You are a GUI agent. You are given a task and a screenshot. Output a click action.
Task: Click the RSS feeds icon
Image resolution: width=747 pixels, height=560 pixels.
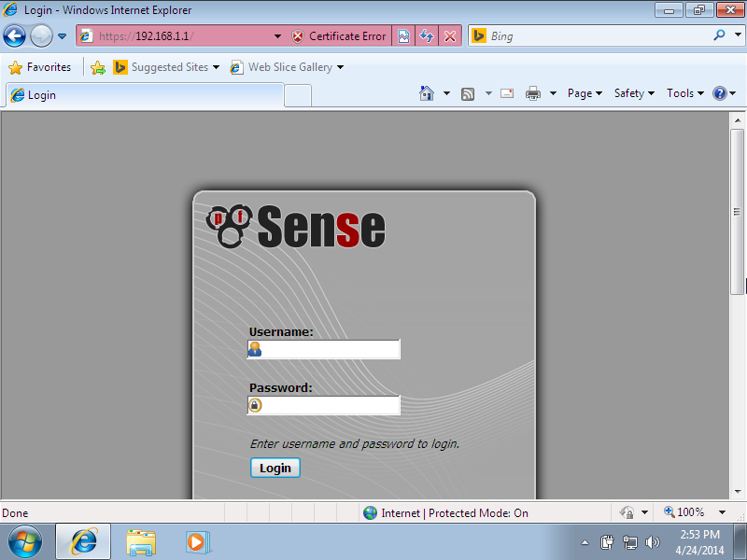(468, 94)
